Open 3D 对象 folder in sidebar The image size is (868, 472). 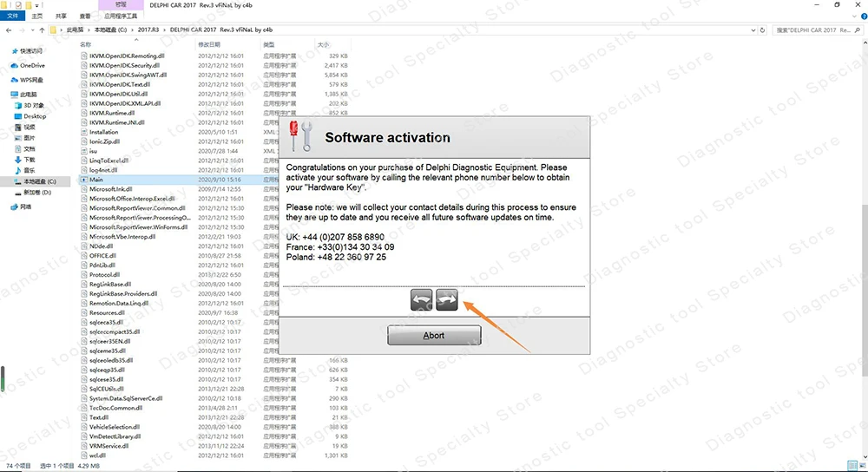[33, 105]
